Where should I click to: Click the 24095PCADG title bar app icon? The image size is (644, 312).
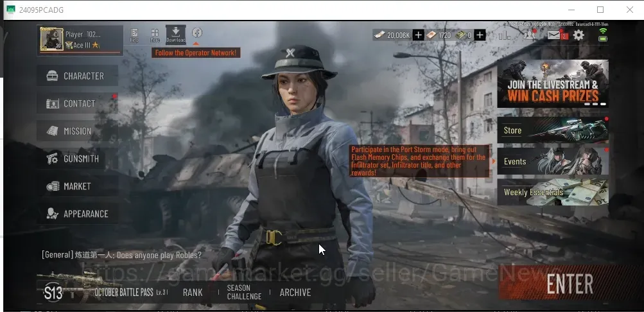click(11, 10)
